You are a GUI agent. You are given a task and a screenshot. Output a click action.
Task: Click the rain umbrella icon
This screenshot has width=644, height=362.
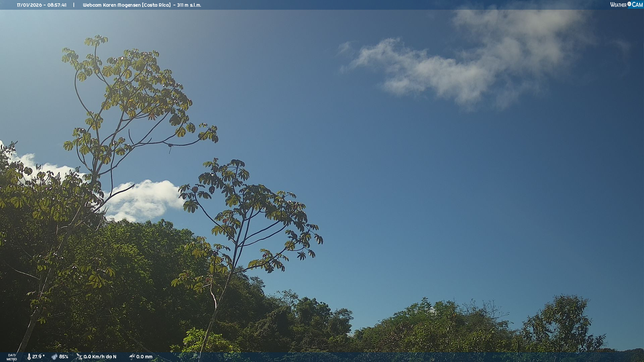pyautogui.click(x=132, y=357)
